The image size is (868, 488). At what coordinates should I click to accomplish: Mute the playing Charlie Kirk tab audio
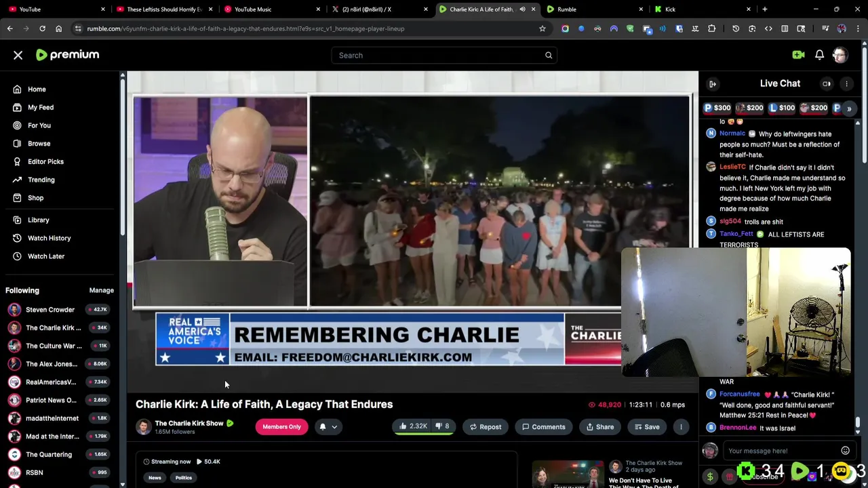(522, 9)
